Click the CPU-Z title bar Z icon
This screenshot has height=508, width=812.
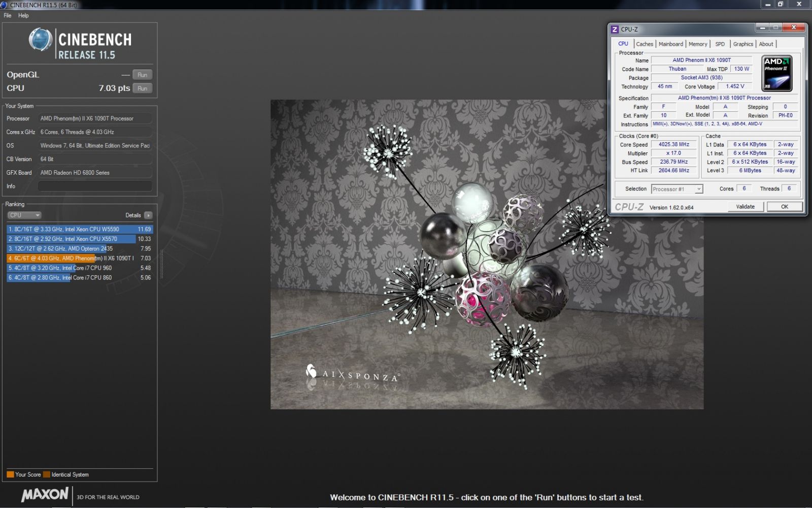tap(615, 29)
